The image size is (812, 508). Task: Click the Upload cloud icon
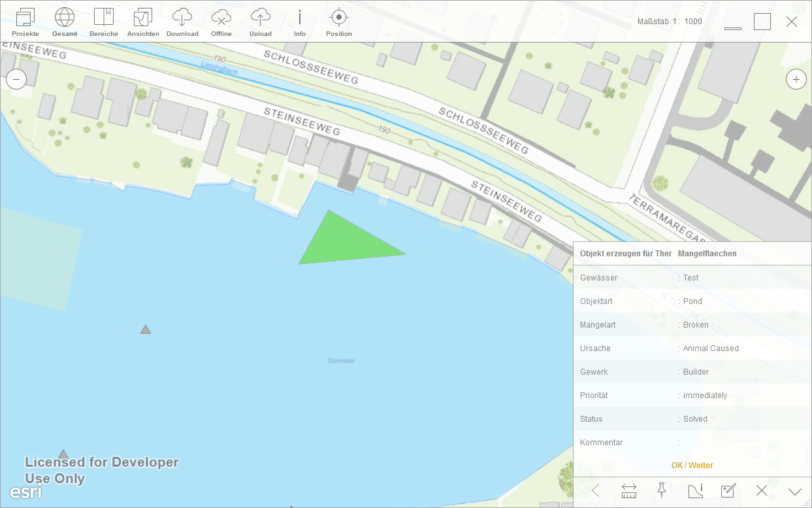tap(261, 22)
